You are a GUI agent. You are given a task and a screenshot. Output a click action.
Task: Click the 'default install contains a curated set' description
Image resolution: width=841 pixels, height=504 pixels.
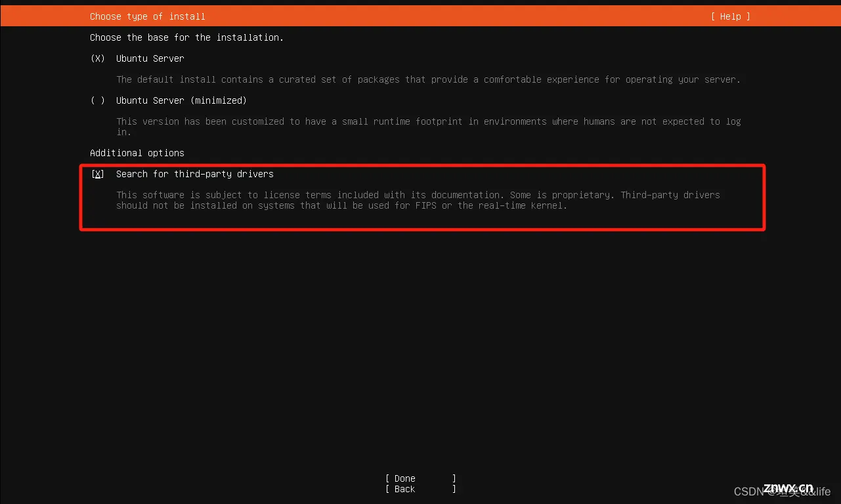tap(429, 79)
